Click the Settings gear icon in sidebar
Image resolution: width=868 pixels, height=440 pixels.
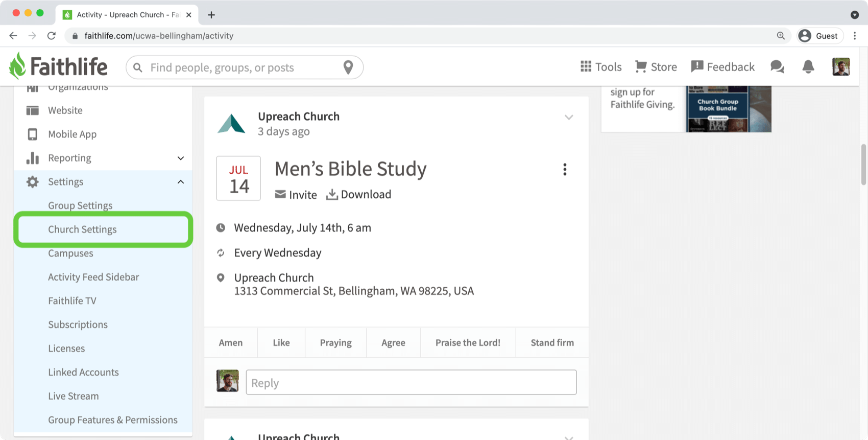click(x=33, y=182)
